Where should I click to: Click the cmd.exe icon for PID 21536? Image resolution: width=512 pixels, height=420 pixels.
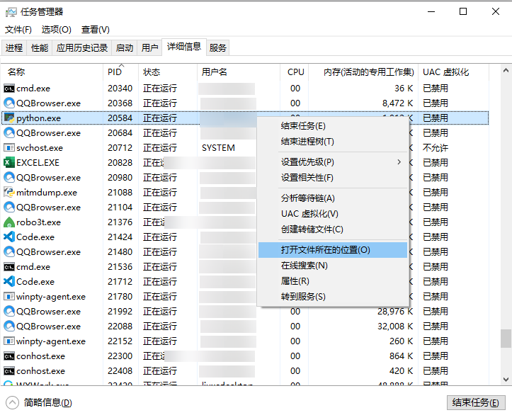coord(9,267)
